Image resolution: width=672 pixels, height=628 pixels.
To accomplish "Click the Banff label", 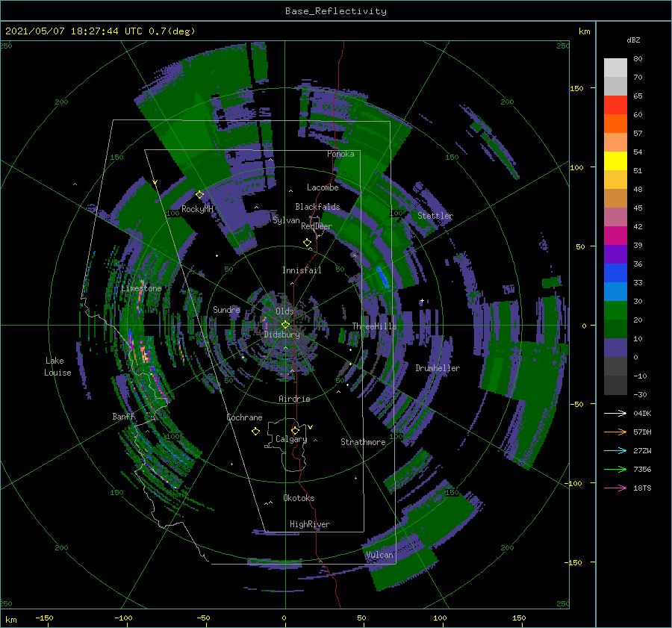I will pos(123,416).
